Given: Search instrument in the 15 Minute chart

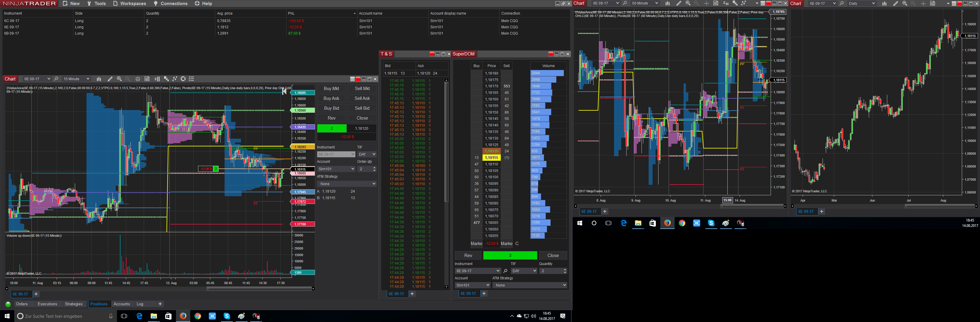Looking at the screenshot, I should coord(56,79).
